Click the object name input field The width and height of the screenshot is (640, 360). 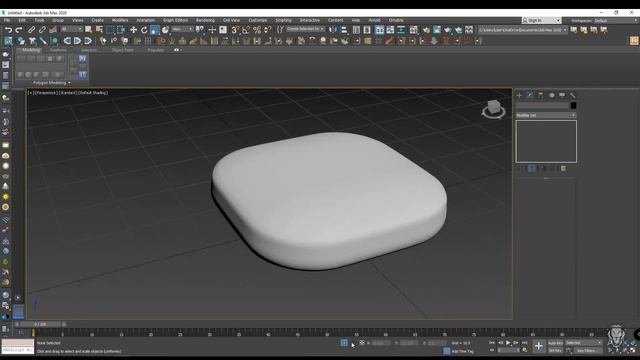(x=542, y=106)
